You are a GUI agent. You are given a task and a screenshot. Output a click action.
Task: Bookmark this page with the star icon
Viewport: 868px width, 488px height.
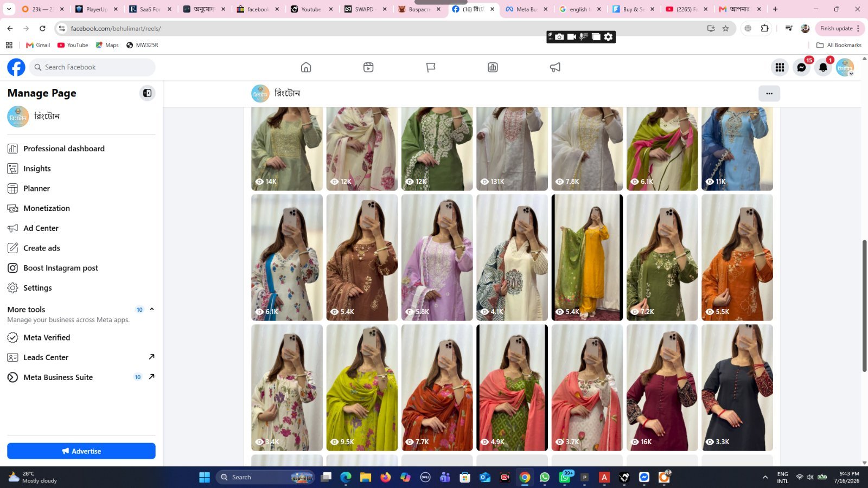click(x=725, y=28)
